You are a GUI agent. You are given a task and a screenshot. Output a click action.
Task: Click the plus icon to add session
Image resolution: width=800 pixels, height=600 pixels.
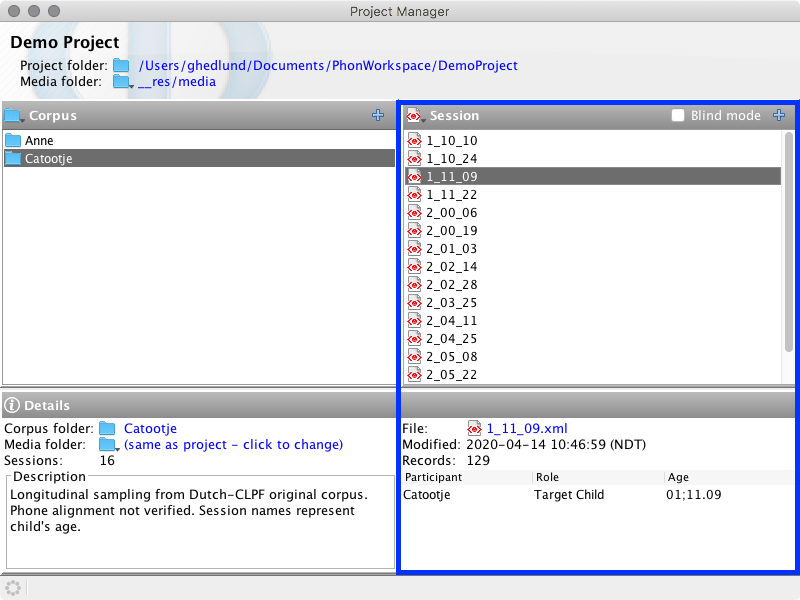point(780,116)
